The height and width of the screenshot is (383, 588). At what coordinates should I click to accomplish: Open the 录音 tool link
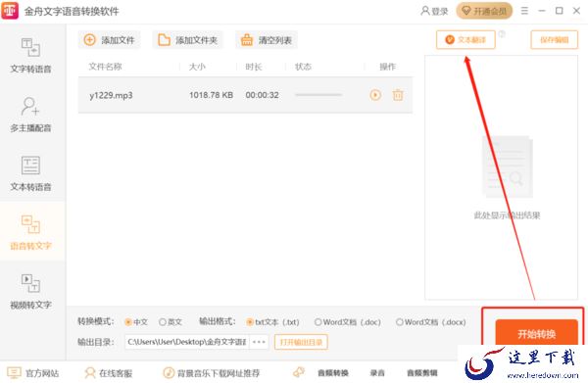click(x=377, y=373)
